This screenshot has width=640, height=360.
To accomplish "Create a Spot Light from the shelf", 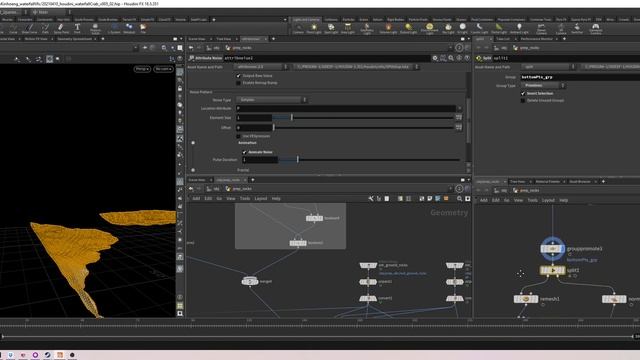I will 331,29.
